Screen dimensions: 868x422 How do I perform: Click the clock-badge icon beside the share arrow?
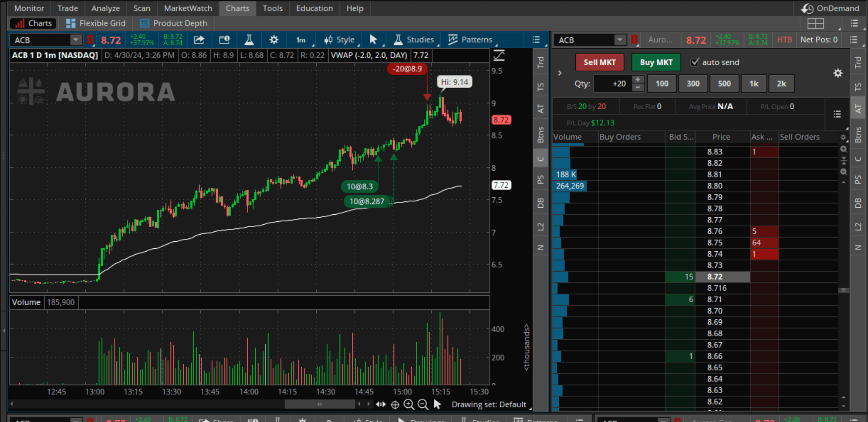[224, 40]
